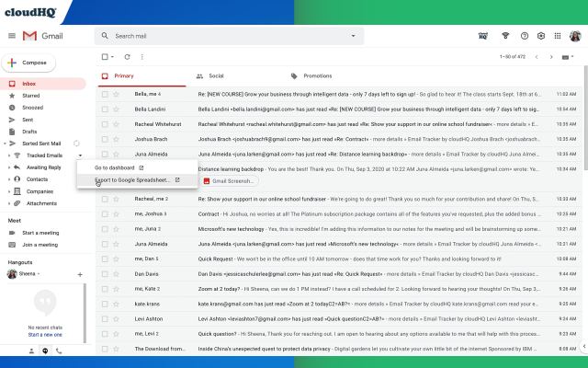Open the cloudHQ extension icon in header
The width and height of the screenshot is (588, 368).
click(x=483, y=36)
